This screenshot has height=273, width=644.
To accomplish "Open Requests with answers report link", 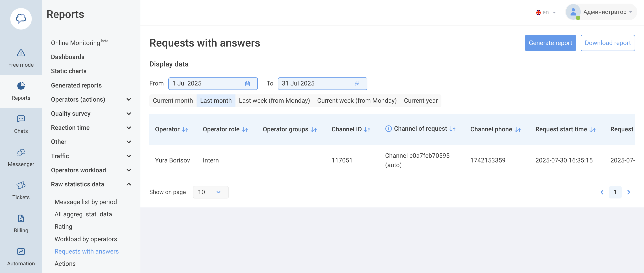I will [x=87, y=252].
